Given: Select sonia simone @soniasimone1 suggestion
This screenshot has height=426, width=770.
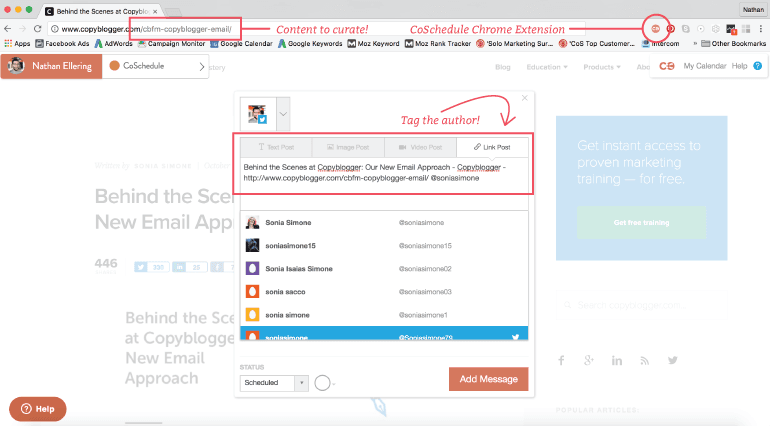Looking at the screenshot, I should pos(384,315).
